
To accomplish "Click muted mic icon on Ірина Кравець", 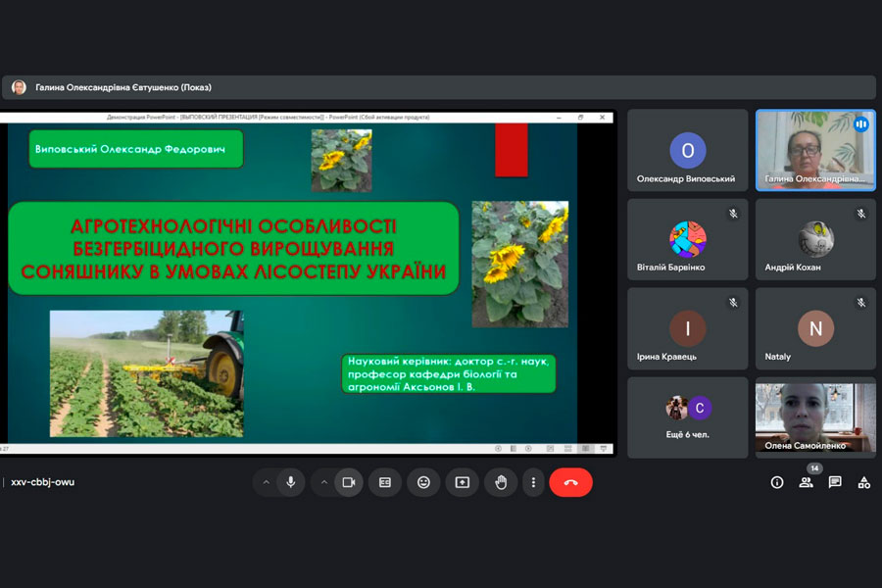I will 733,303.
